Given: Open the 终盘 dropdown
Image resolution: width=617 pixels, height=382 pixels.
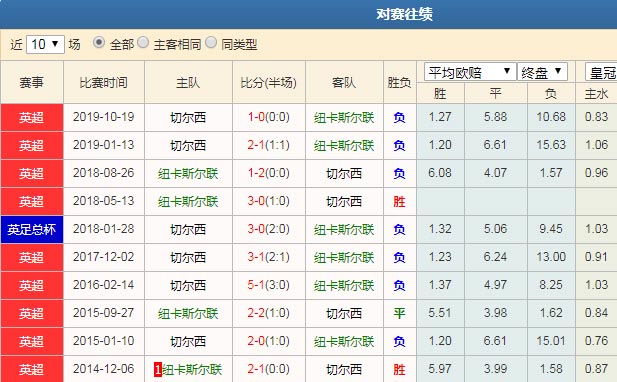Looking at the screenshot, I should (542, 72).
